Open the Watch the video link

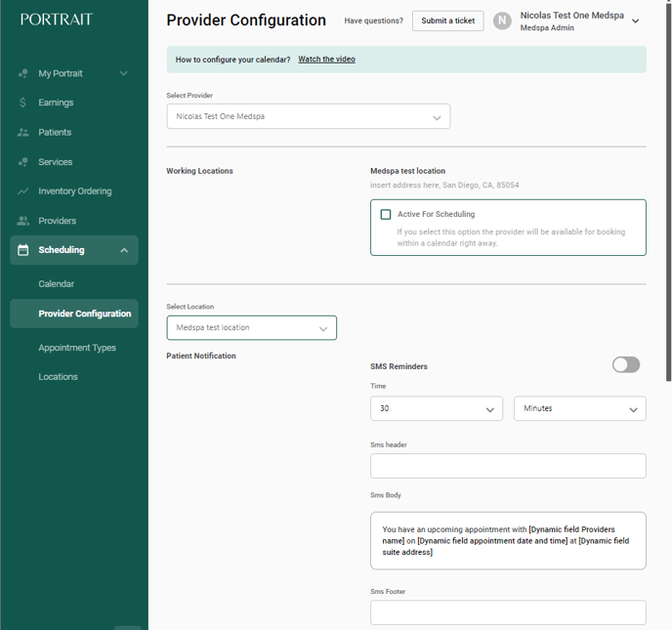(326, 60)
